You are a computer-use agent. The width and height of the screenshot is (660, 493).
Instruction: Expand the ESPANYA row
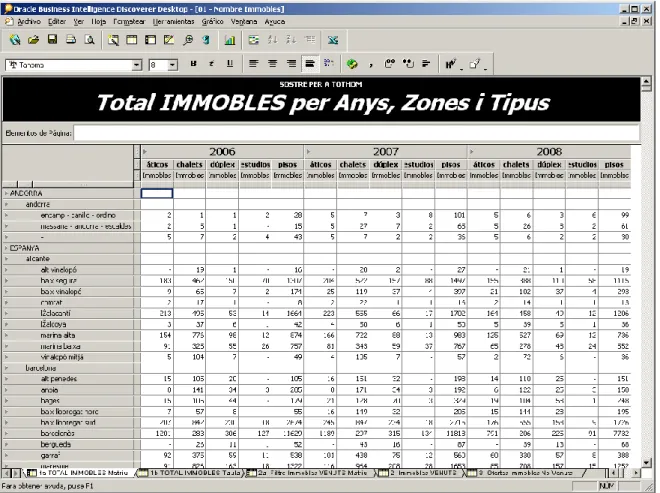pos(6,248)
